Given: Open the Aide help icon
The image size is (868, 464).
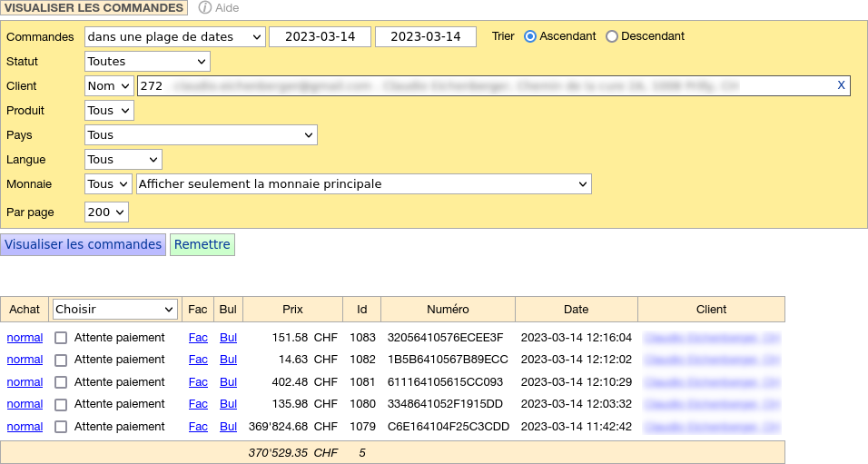Looking at the screenshot, I should 205,7.
